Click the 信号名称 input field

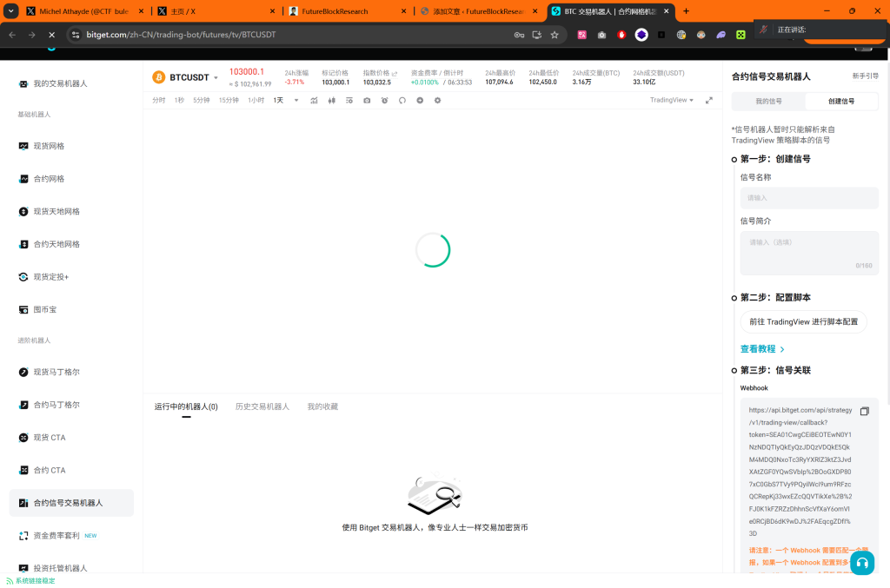tap(808, 198)
